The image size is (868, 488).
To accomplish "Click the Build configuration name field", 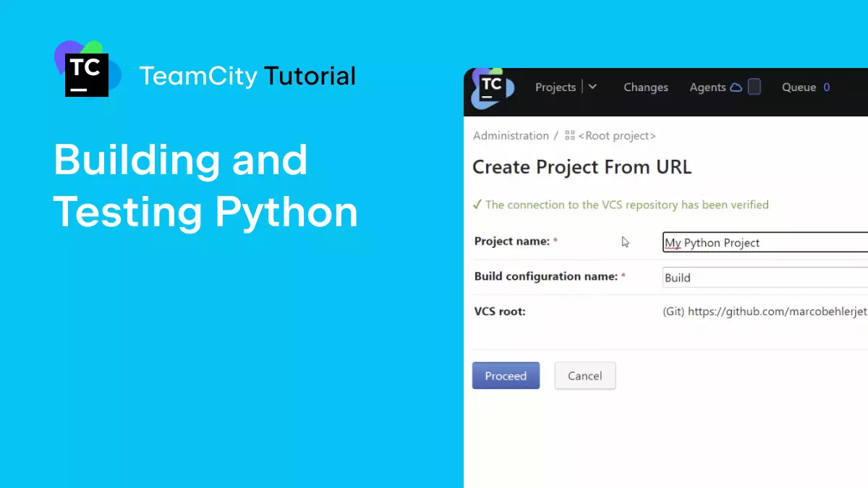I will pyautogui.click(x=765, y=278).
